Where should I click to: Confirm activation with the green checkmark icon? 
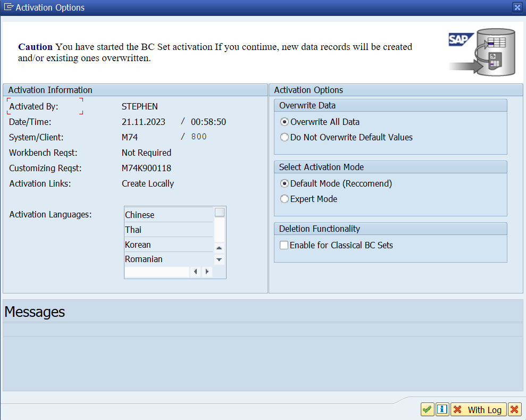click(x=427, y=409)
